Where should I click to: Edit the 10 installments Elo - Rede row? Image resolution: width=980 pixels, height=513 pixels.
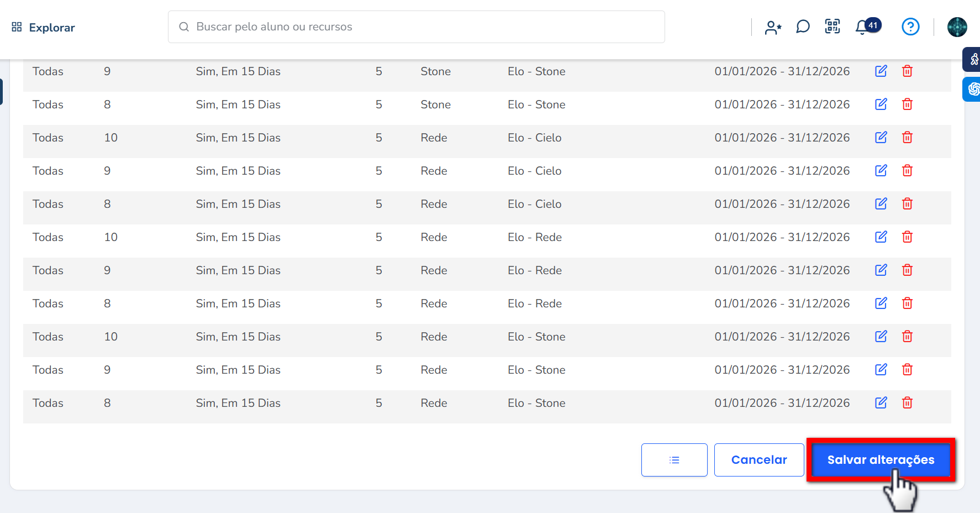click(x=881, y=237)
